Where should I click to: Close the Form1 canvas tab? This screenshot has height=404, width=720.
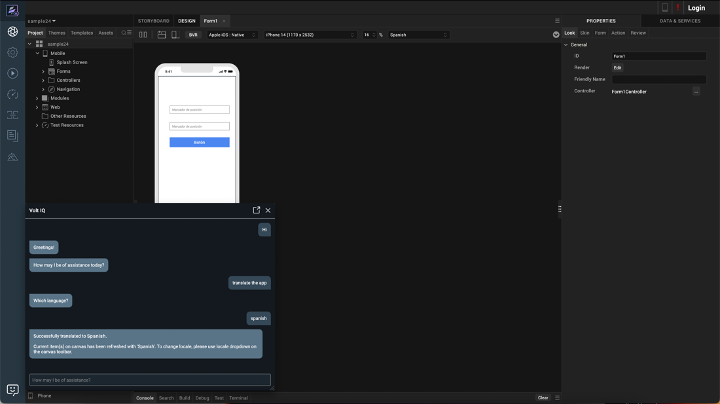click(224, 21)
